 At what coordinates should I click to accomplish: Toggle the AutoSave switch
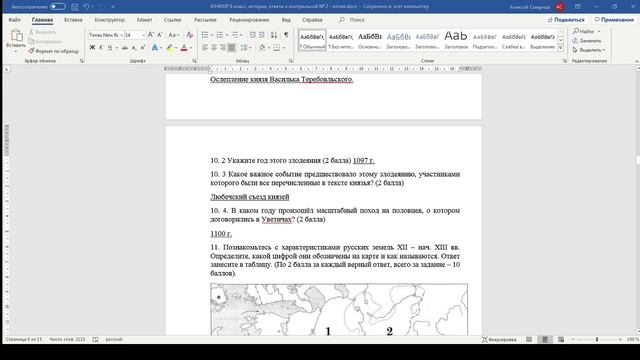(58, 7)
